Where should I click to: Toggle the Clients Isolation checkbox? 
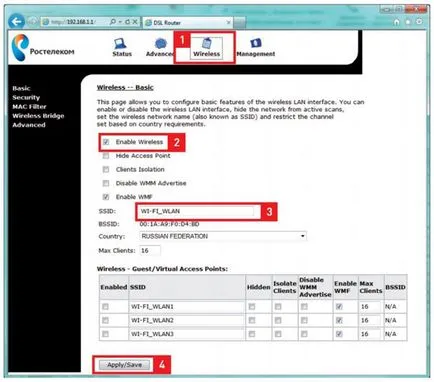(x=106, y=169)
